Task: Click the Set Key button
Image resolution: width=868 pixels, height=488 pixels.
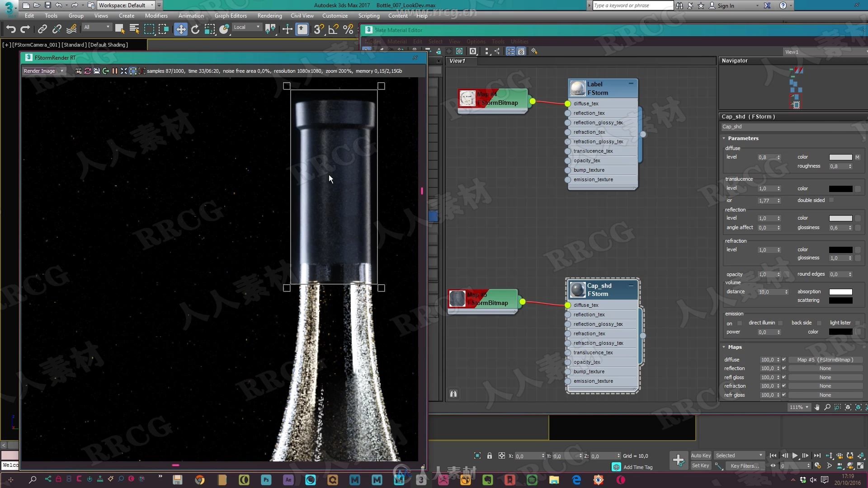Action: [x=701, y=466]
